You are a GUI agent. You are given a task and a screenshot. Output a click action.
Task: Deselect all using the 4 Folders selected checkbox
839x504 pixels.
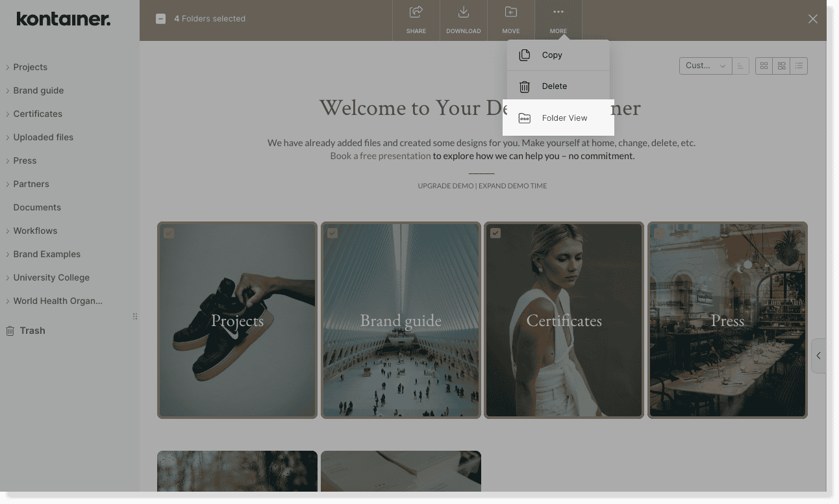pos(160,19)
